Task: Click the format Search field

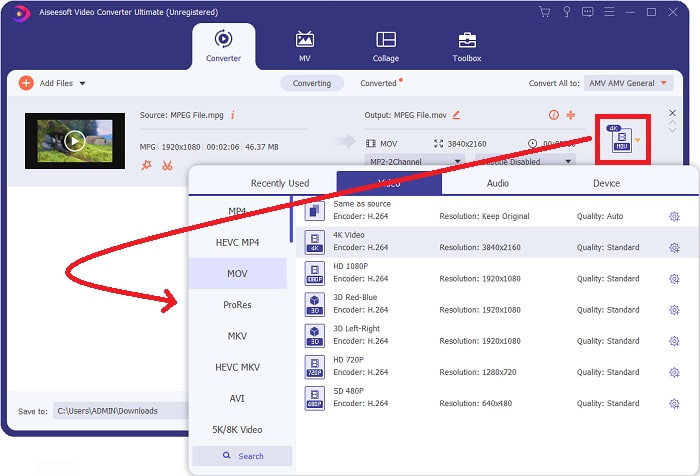Action: (x=242, y=456)
